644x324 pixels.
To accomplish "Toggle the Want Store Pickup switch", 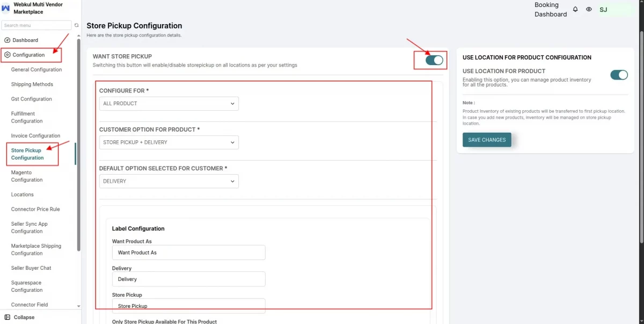I will click(434, 60).
